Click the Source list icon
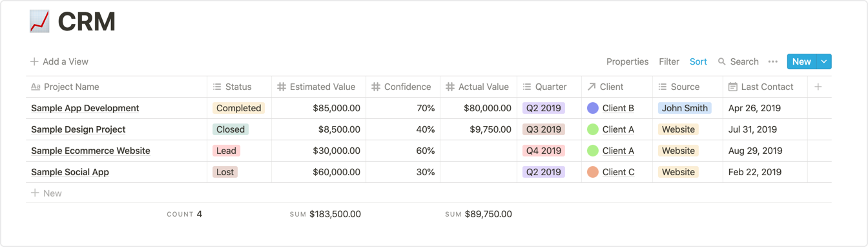 pos(663,87)
